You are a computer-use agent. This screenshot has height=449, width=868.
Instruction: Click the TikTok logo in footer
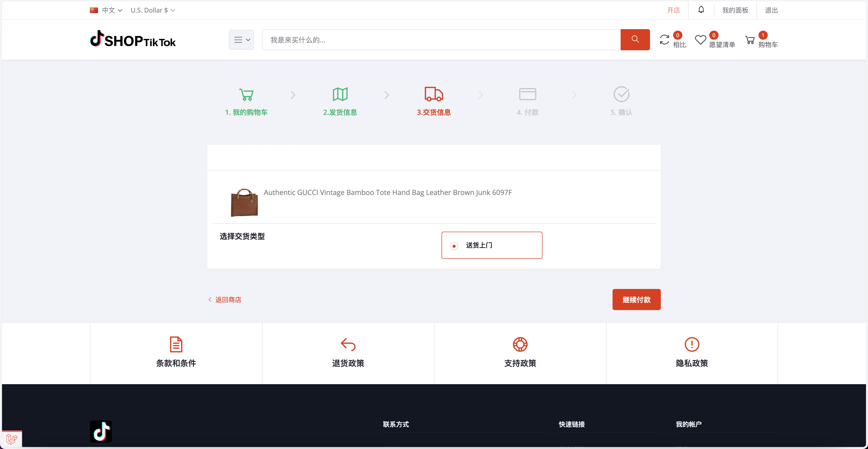point(101,431)
